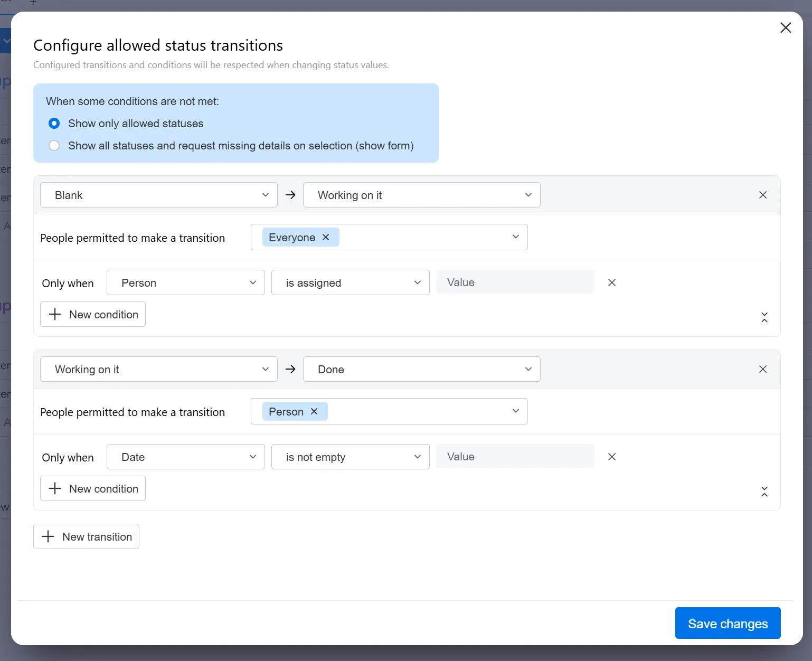
Task: Add a New transition
Action: click(x=87, y=536)
